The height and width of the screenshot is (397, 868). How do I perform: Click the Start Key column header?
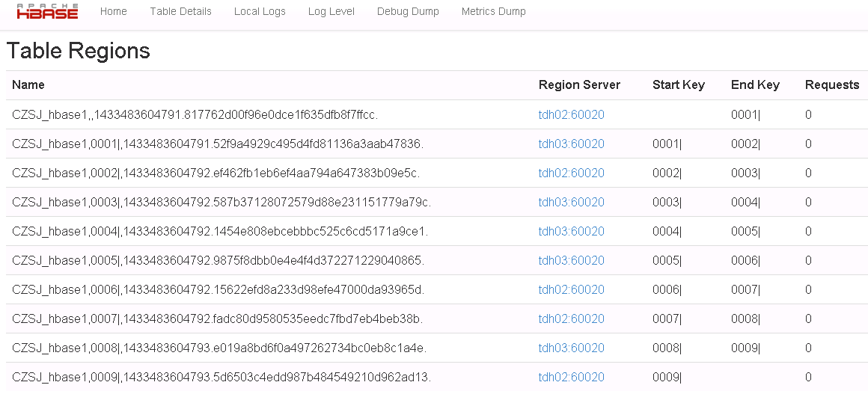coord(679,84)
